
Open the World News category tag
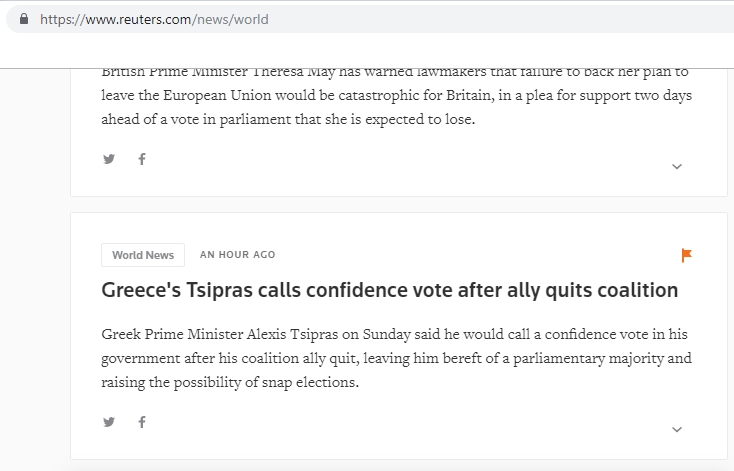pos(143,255)
